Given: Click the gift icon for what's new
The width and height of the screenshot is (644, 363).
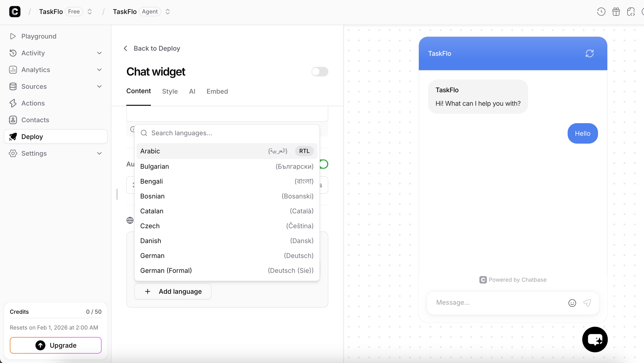Looking at the screenshot, I should click(x=616, y=12).
